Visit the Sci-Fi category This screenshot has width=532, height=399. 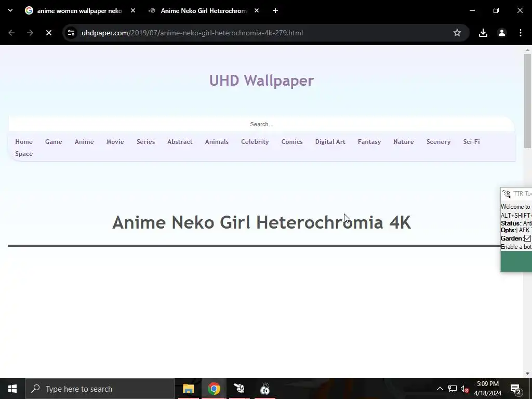click(x=471, y=142)
